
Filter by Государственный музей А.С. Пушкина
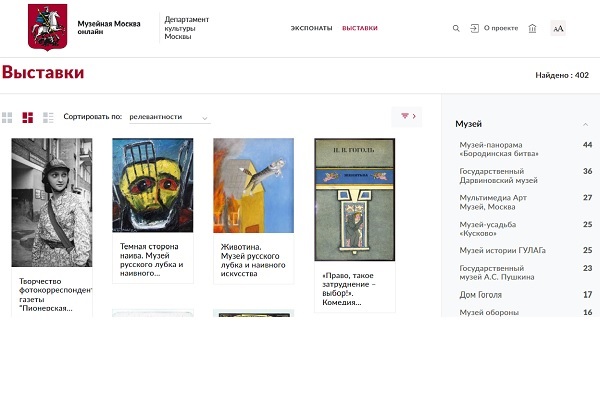point(497,273)
